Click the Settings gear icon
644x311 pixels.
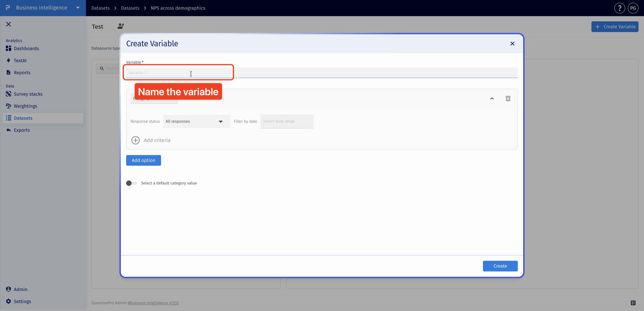click(8, 301)
